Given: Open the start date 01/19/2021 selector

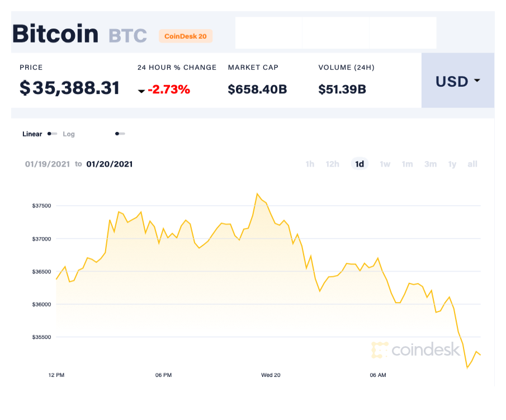Looking at the screenshot, I should tap(47, 164).
